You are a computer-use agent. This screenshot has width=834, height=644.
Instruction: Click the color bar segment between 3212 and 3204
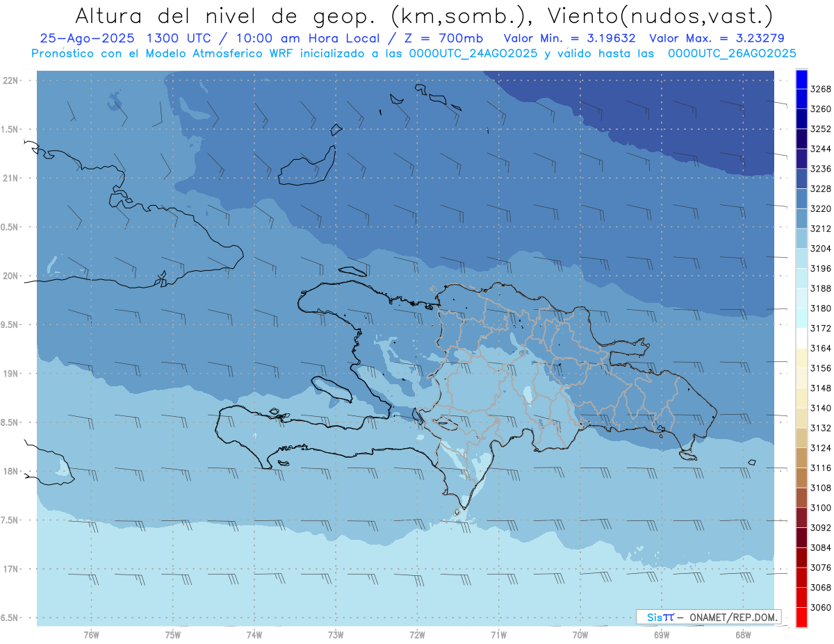[801, 238]
